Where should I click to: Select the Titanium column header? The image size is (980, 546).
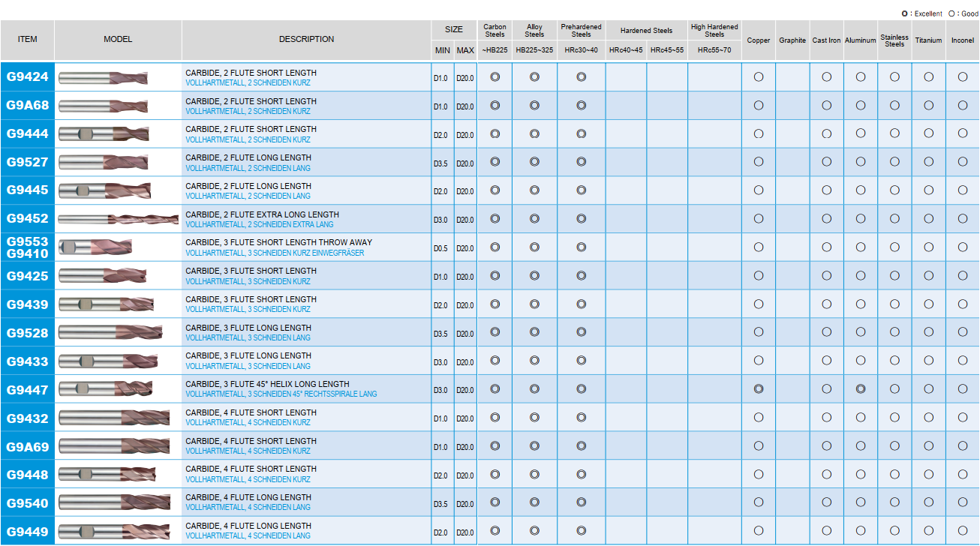pos(929,40)
